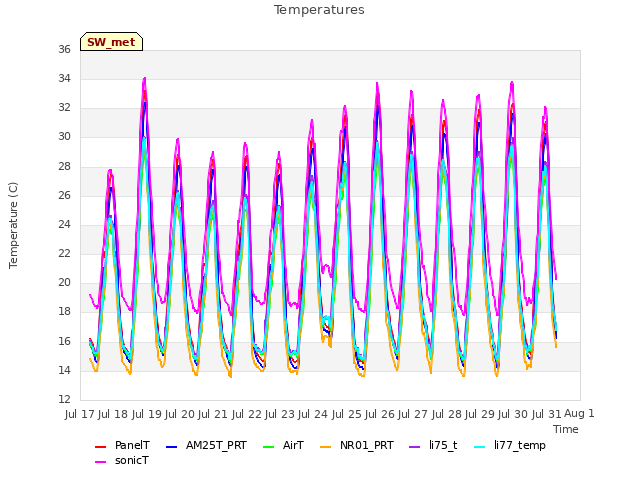Click the Jul 26 x-axis tick label
The height and width of the screenshot is (480, 640).
click(380, 414)
